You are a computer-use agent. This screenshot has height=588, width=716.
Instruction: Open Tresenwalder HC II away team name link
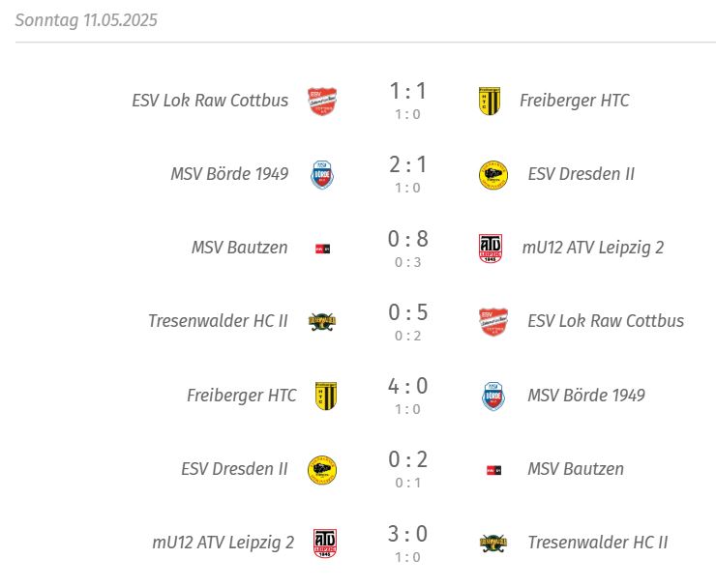pos(598,543)
